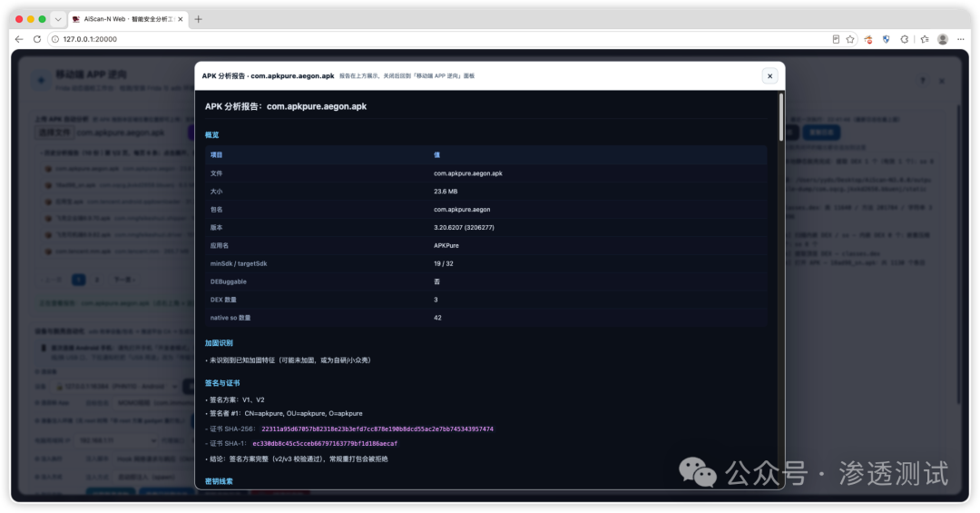Image resolution: width=980 pixels, height=513 pixels.
Task: Add page to favorites with star icon
Action: 850,39
